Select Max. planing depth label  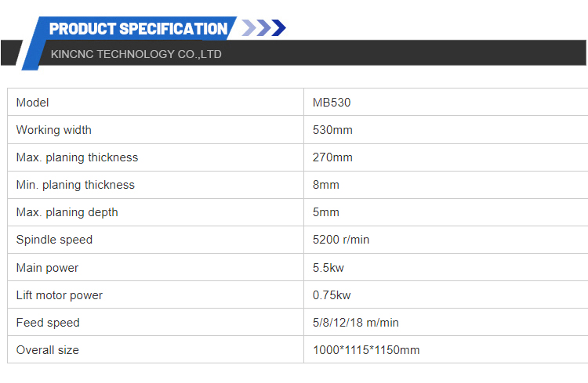(x=67, y=212)
